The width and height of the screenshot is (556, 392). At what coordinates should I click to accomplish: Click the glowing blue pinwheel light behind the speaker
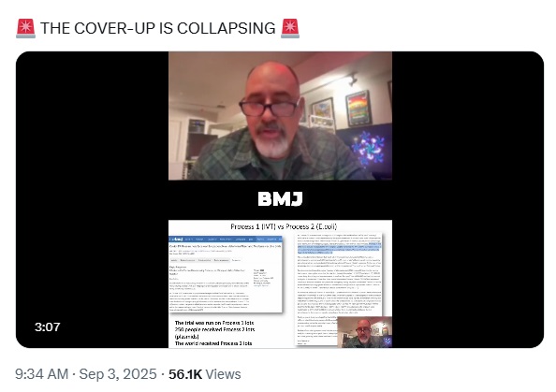[368, 148]
